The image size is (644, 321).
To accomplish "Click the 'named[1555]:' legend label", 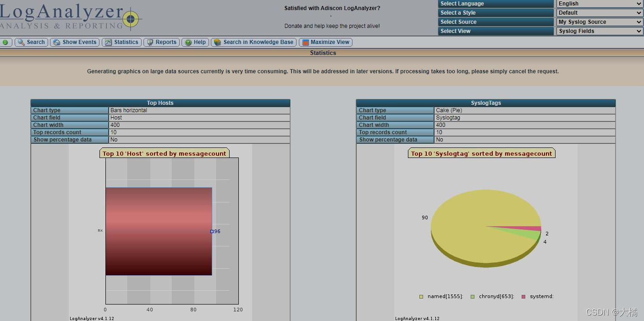I will 446,297.
